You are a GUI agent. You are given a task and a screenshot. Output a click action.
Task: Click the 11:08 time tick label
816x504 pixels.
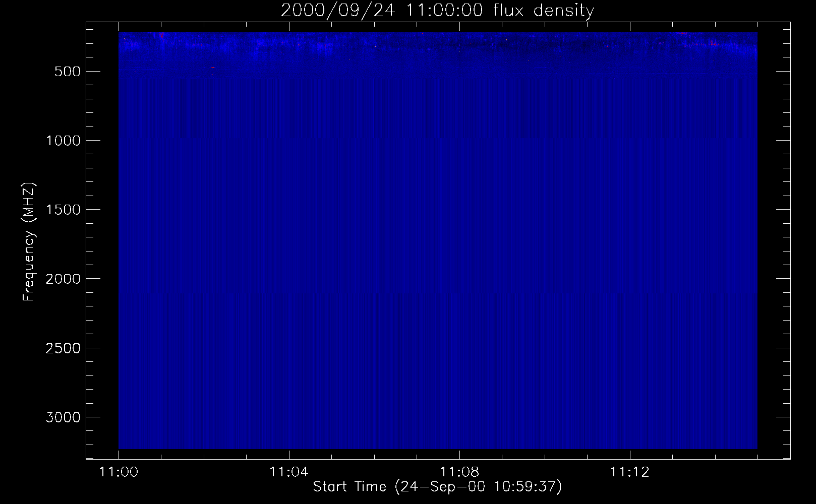[x=459, y=472]
